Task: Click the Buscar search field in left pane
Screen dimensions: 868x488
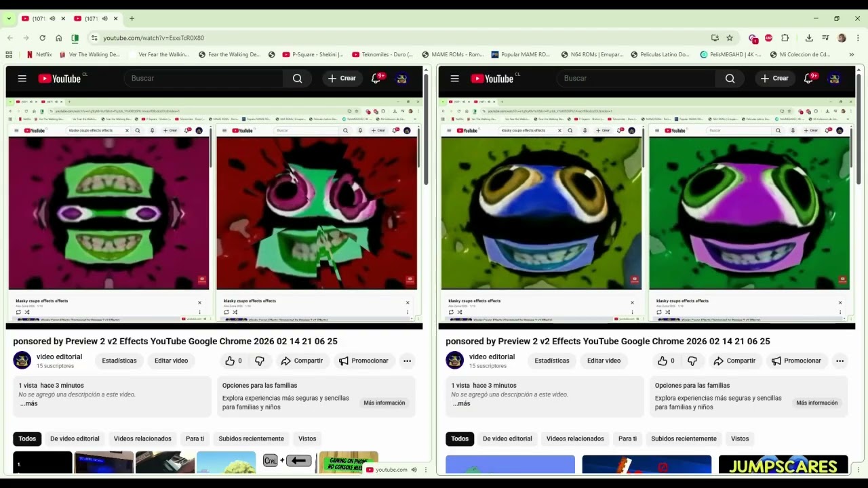Action: [x=203, y=79]
